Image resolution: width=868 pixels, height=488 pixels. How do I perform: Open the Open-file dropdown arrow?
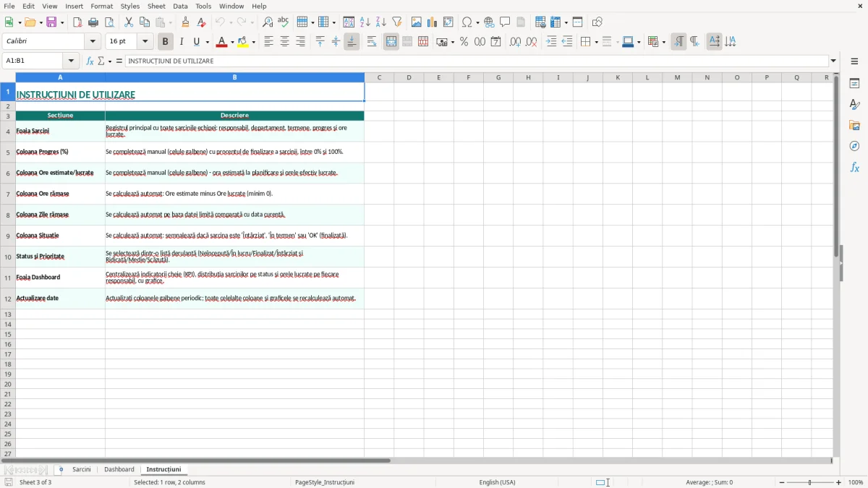pos(41,22)
